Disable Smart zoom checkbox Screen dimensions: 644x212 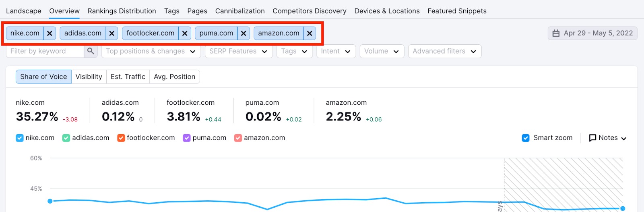coord(526,138)
